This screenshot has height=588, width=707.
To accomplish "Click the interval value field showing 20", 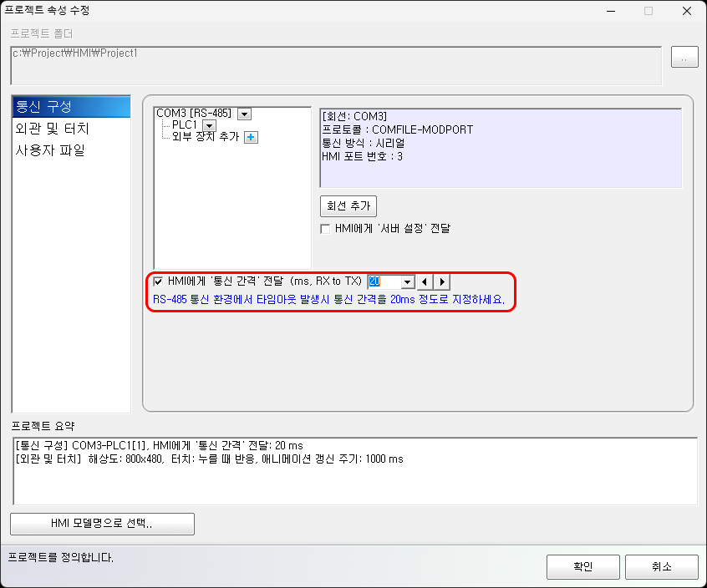I will coord(384,282).
